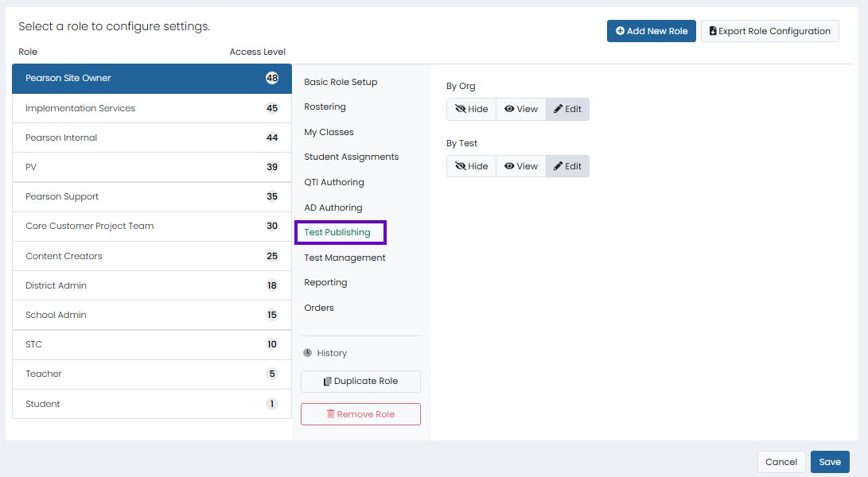The height and width of the screenshot is (477, 868).
Task: View role History
Action: click(x=325, y=353)
